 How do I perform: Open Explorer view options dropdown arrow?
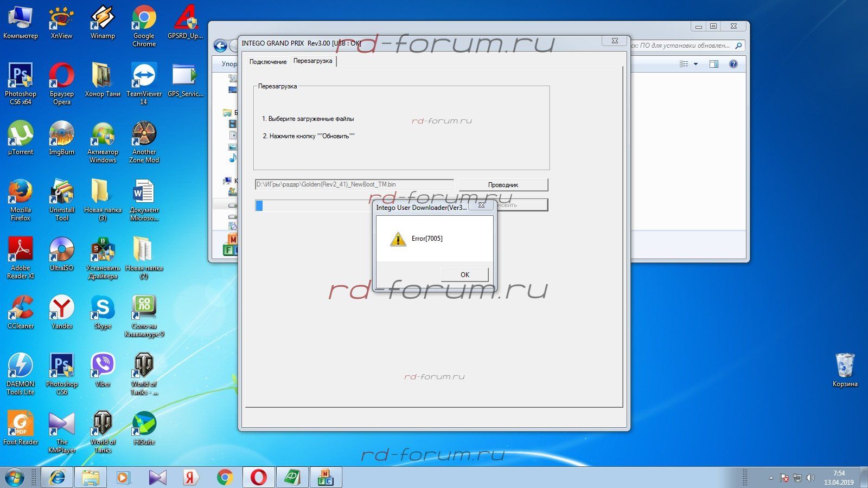(x=695, y=64)
